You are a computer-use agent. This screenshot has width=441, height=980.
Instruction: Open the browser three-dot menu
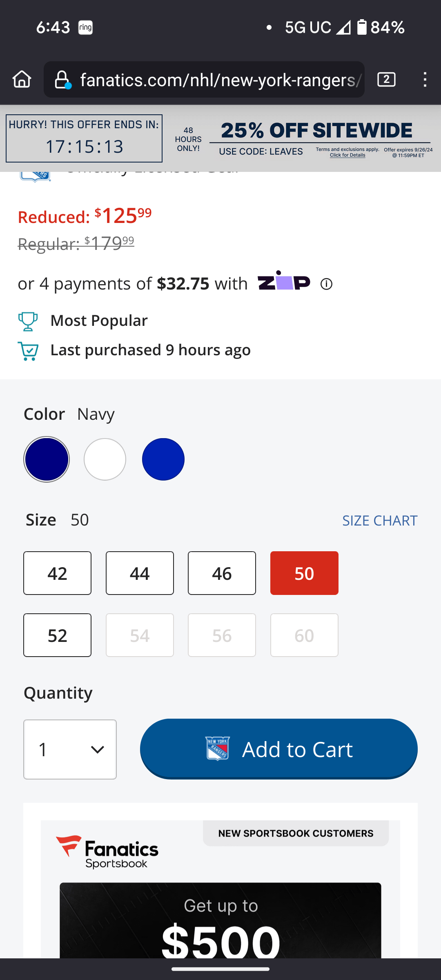(425, 79)
